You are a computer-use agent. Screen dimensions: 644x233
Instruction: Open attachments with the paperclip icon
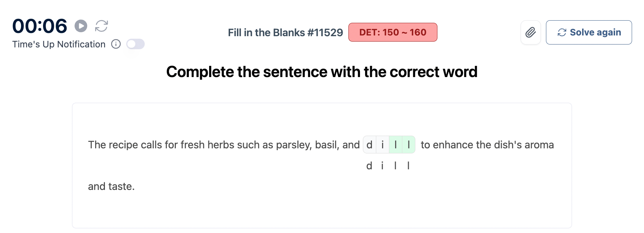[530, 33]
